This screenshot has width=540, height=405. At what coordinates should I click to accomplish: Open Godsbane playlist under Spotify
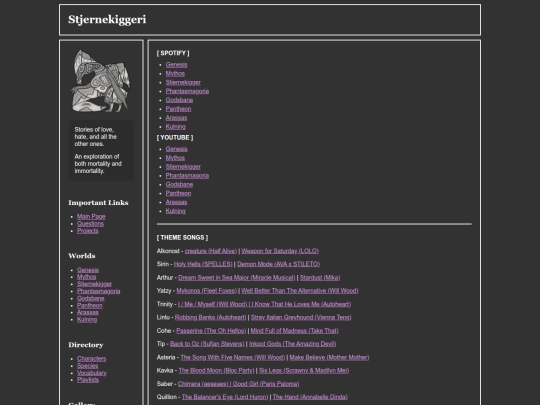point(179,100)
